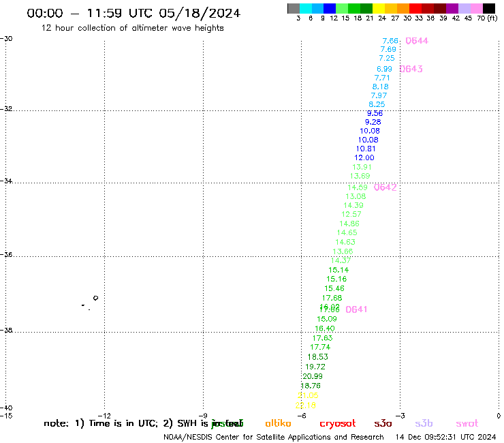The image size is (504, 443).
Task: Click the wave height value 7.25
Action: [x=387, y=58]
